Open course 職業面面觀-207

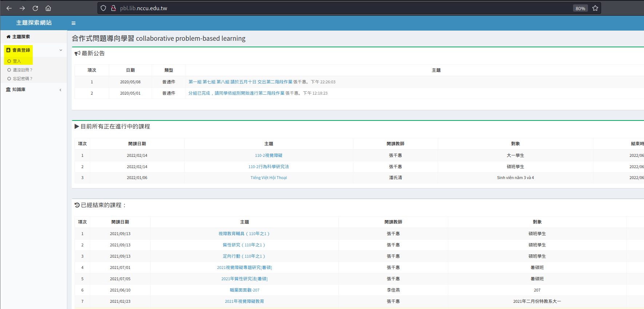(x=245, y=290)
